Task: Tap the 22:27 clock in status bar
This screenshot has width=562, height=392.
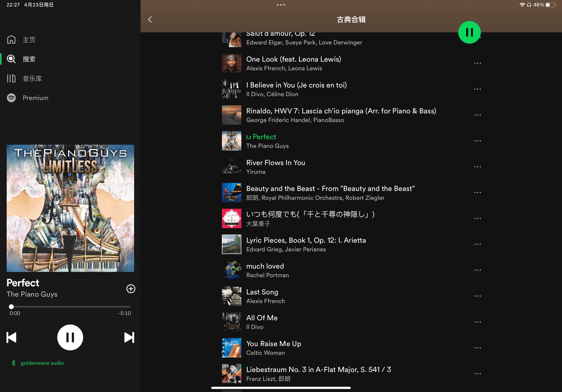Action: coord(13,5)
